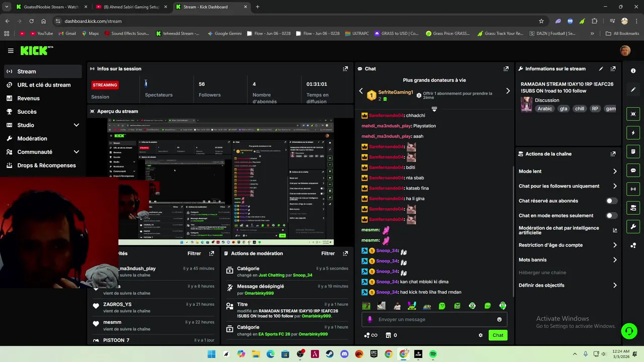Select the gta stream tag
This screenshot has height=362, width=644.
pos(563,109)
